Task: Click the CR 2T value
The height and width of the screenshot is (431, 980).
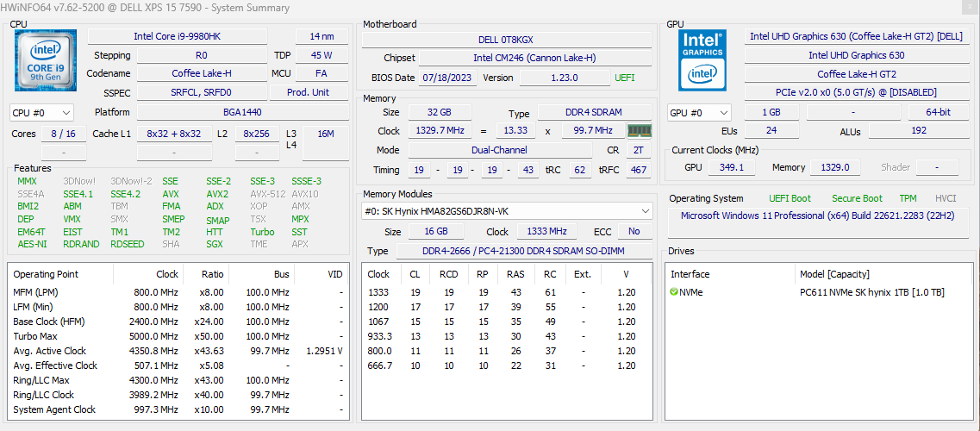Action: [637, 151]
